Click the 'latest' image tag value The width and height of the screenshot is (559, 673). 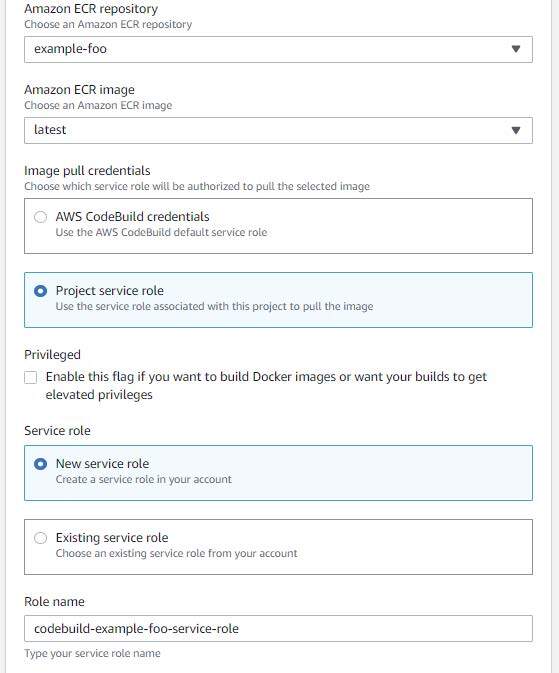click(50, 130)
